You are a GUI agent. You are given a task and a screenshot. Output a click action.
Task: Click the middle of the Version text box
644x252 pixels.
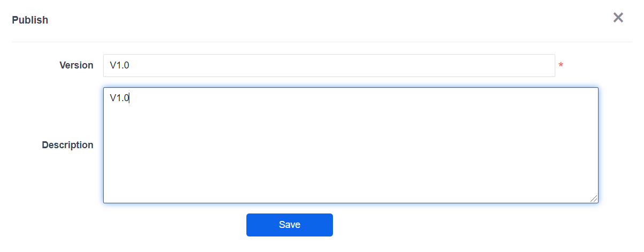[329, 65]
